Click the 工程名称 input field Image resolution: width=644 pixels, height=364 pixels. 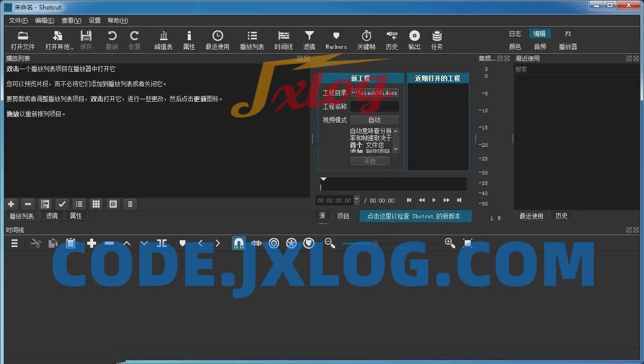click(x=374, y=106)
